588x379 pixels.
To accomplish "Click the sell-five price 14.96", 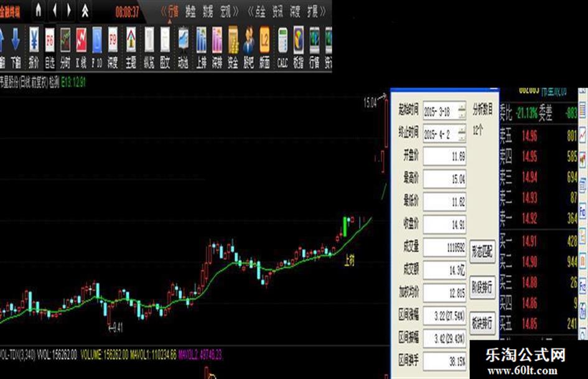I will tap(530, 136).
